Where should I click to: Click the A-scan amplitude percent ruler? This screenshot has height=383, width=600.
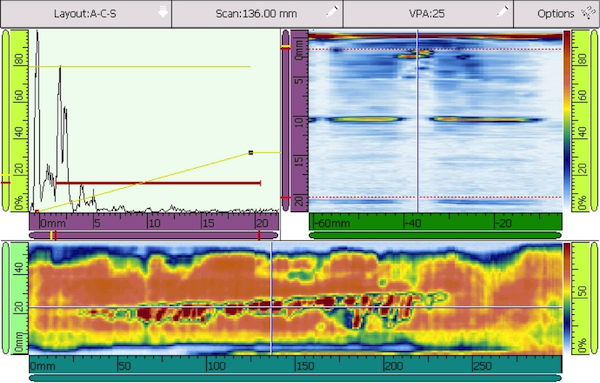coord(19,121)
